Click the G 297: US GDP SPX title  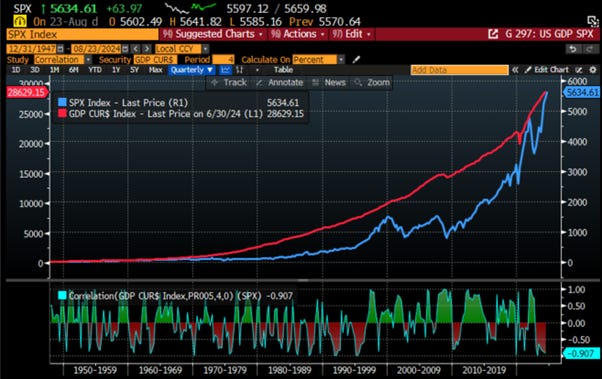coord(549,34)
